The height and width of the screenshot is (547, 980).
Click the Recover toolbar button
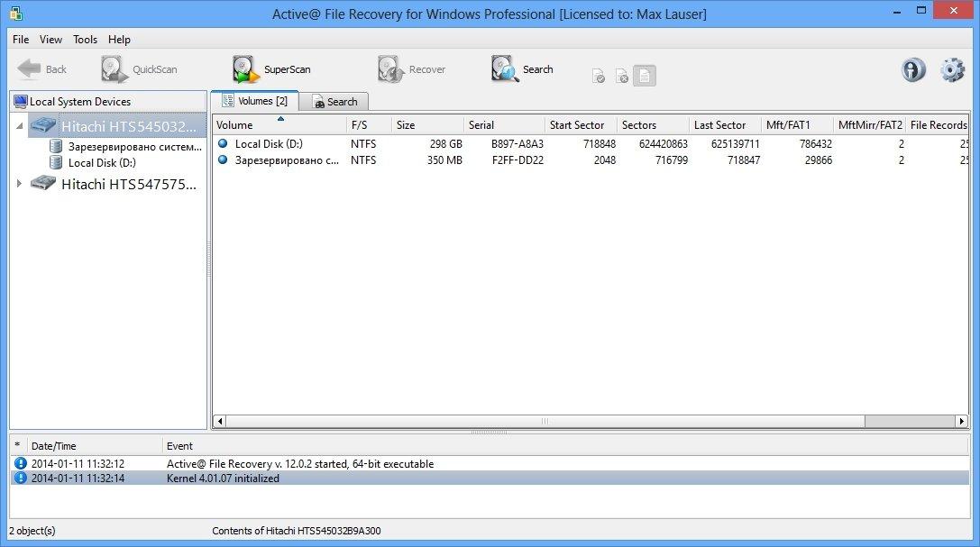411,69
